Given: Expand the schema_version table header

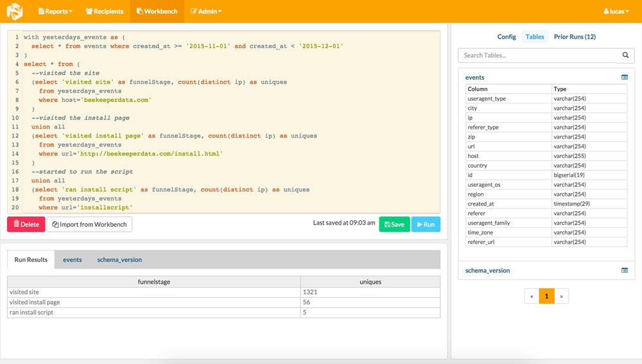Looking at the screenshot, I should (x=487, y=271).
